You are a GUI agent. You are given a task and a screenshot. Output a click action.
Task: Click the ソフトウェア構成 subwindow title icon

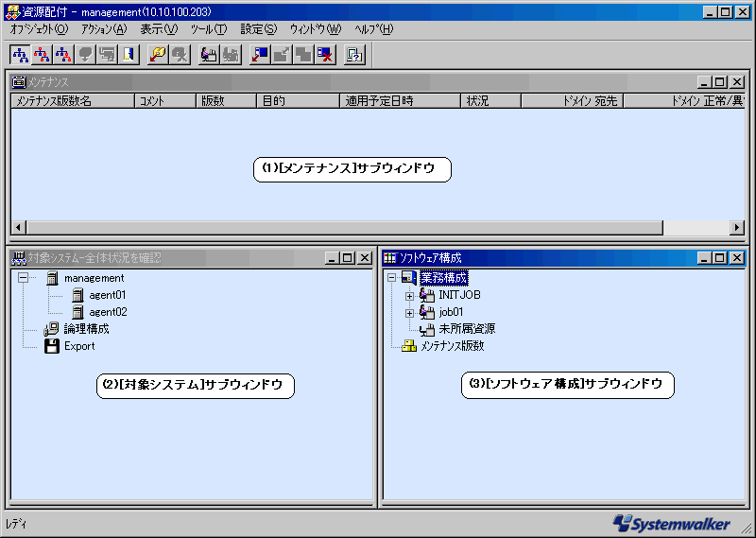[390, 258]
